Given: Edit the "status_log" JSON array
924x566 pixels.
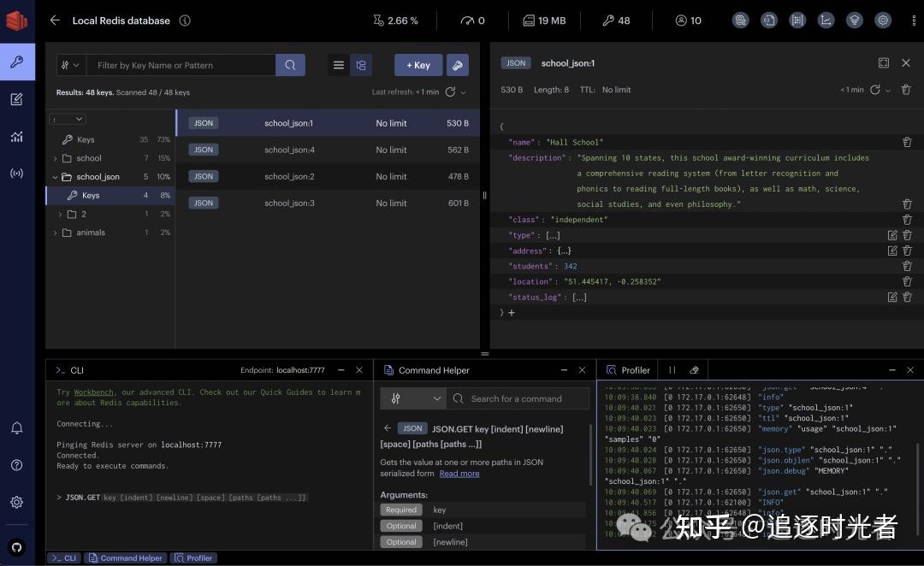Looking at the screenshot, I should point(892,297).
